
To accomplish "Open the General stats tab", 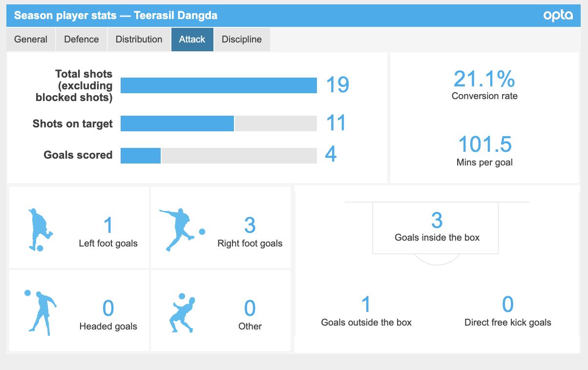I will pyautogui.click(x=31, y=40).
